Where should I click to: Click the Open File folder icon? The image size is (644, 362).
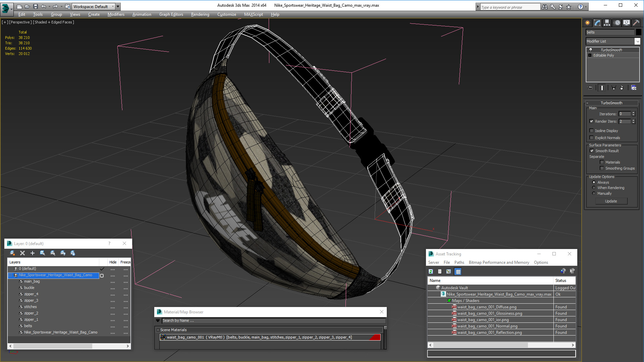(x=27, y=6)
